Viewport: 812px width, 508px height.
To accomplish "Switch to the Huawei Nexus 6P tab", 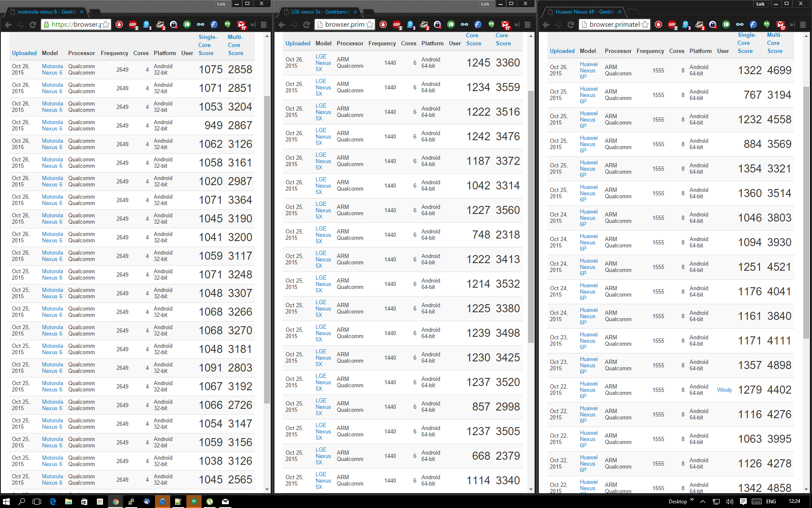I will [x=584, y=12].
